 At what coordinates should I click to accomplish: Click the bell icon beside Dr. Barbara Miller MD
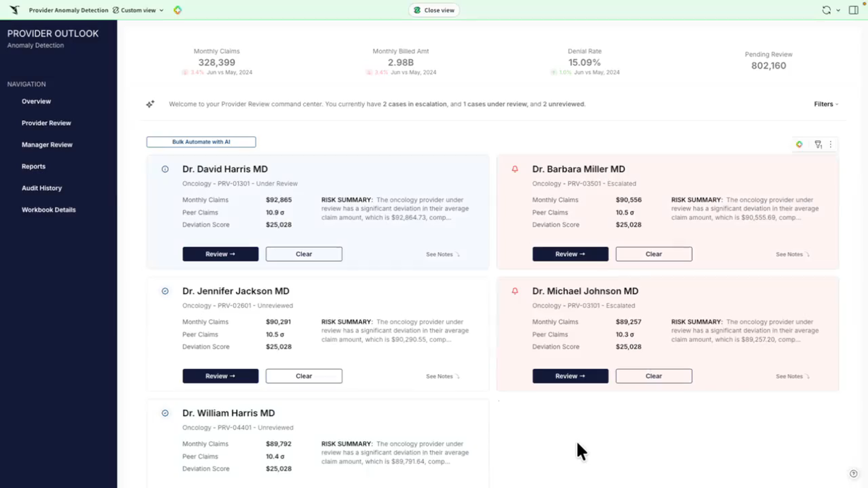pyautogui.click(x=515, y=169)
